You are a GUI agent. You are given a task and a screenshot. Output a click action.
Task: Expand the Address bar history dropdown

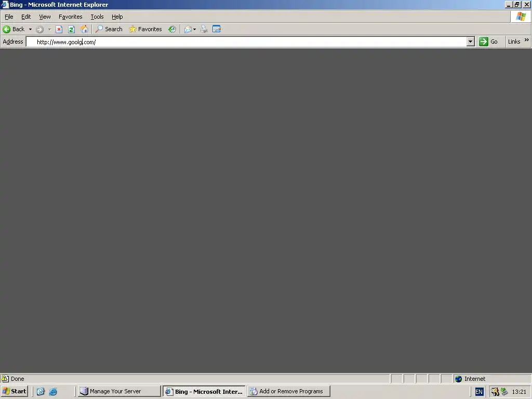pyautogui.click(x=470, y=42)
